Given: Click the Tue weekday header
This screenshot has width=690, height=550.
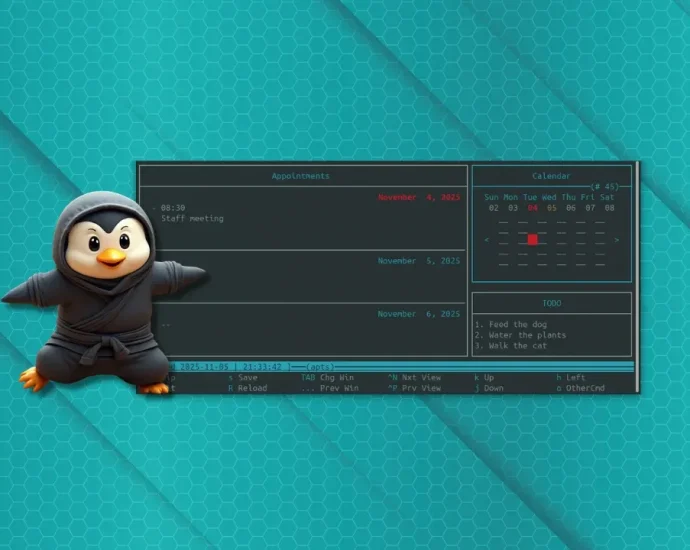Looking at the screenshot, I should 530,197.
